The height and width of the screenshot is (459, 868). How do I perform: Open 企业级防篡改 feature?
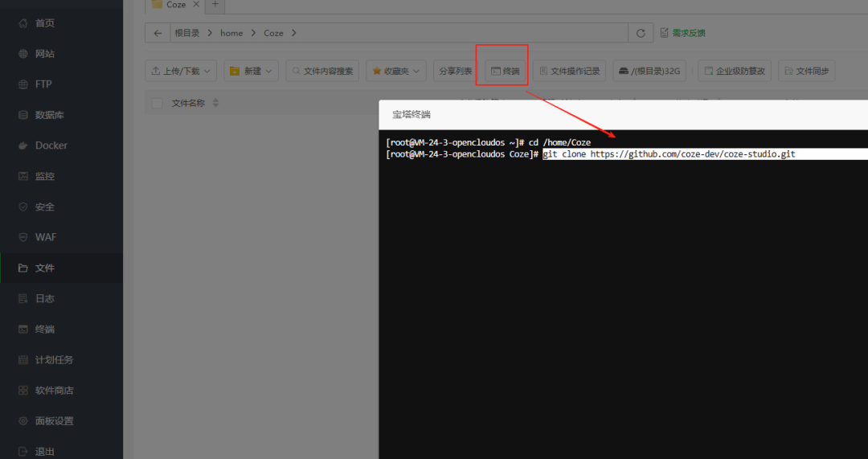(x=735, y=71)
